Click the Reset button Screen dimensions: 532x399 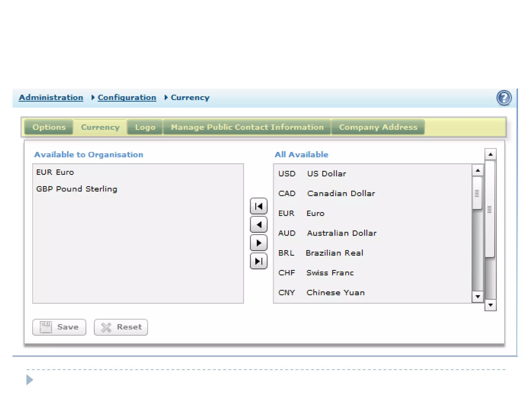coord(121,327)
